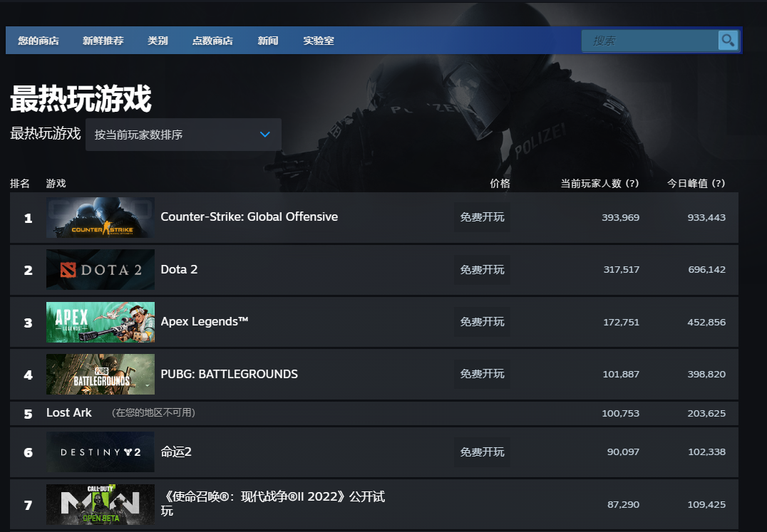Click the current player count 393,969
The image size is (767, 532).
pyautogui.click(x=620, y=217)
